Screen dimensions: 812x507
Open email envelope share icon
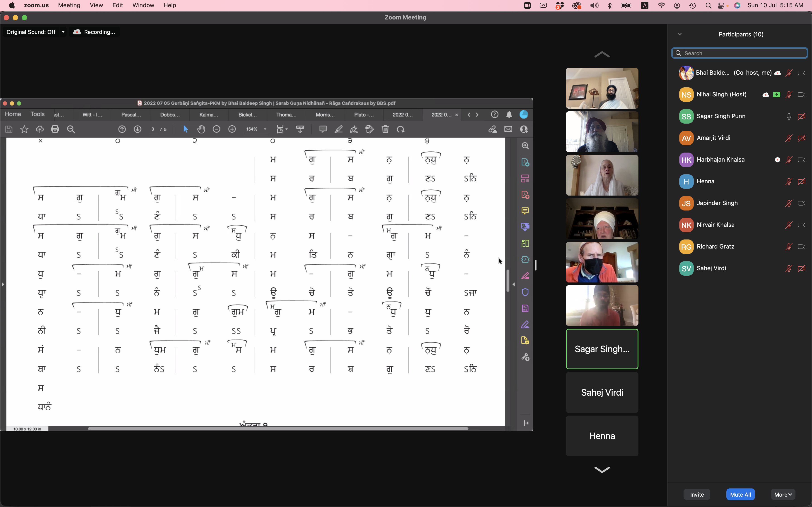click(x=508, y=129)
